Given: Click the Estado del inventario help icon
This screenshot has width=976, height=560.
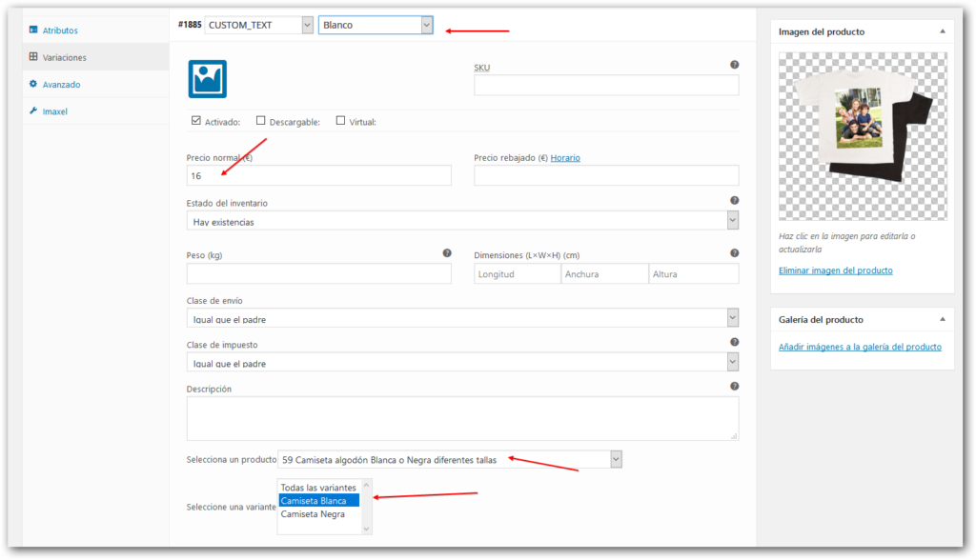Looking at the screenshot, I should [735, 200].
